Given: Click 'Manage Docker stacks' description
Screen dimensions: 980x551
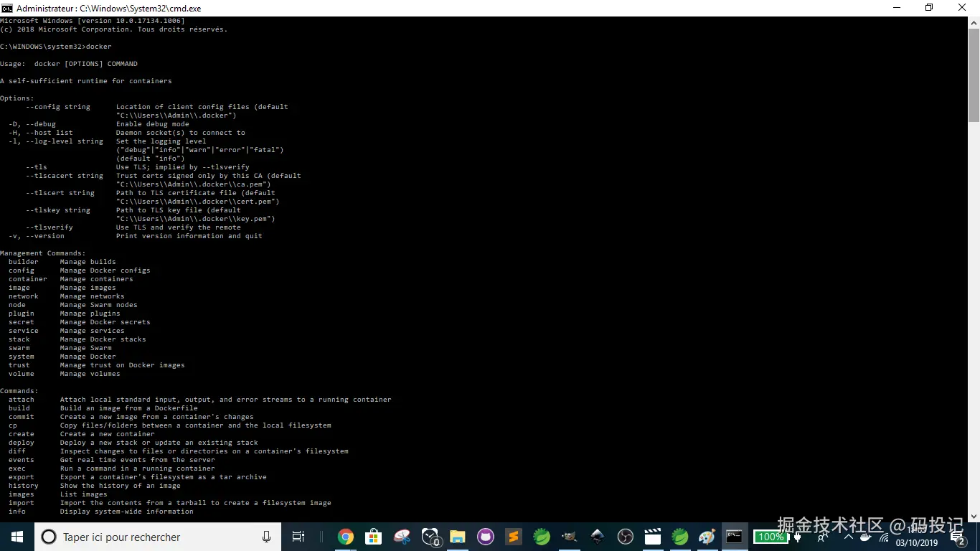Looking at the screenshot, I should 103,339.
